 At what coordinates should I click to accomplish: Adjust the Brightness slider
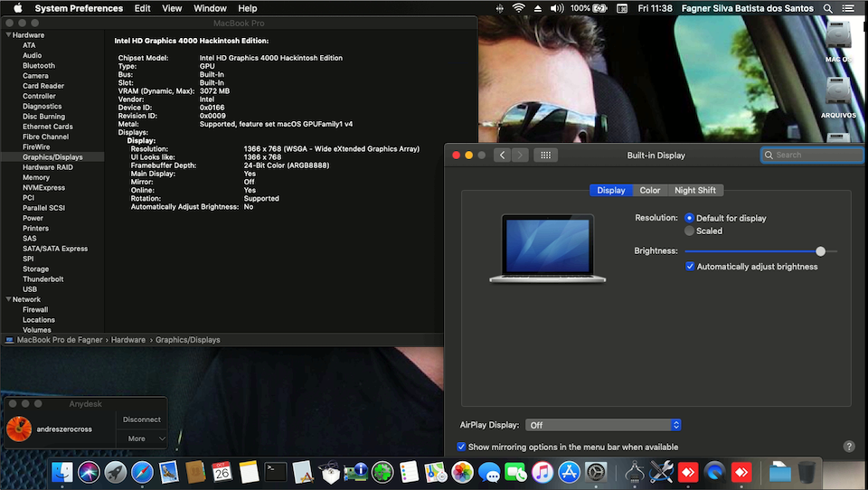(x=820, y=251)
